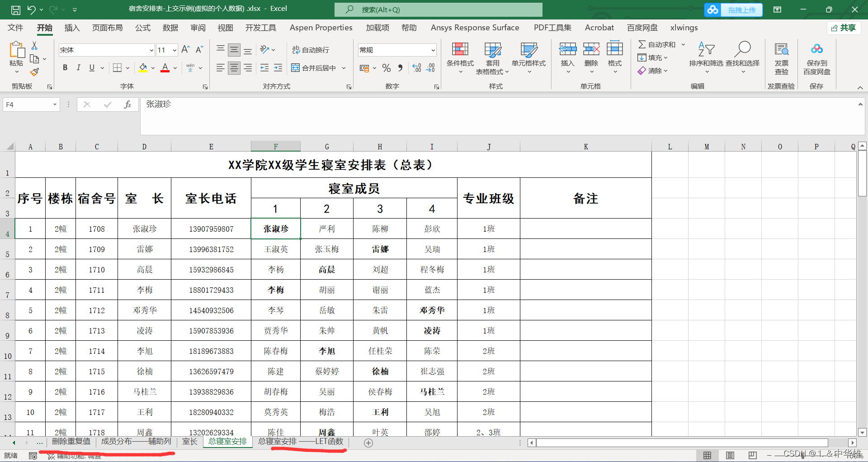868x462 pixels.
Task: Click Increase Decimal icon
Action: [417, 68]
